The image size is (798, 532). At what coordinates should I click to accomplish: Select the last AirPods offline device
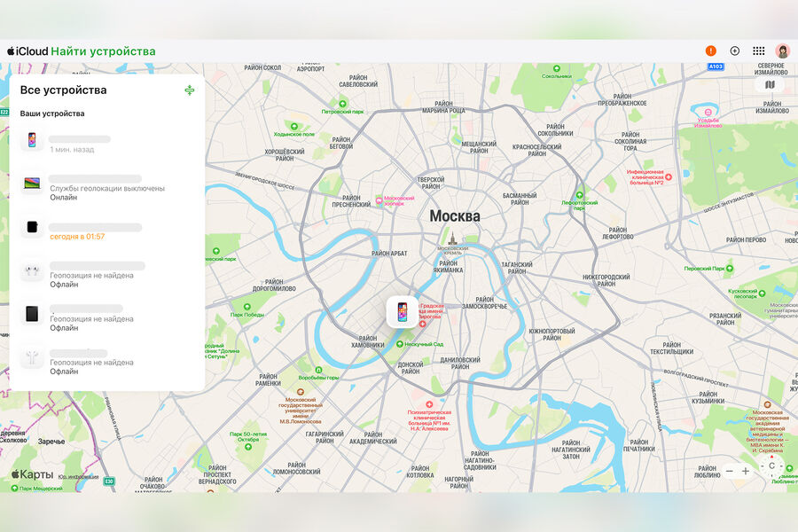tap(107, 358)
